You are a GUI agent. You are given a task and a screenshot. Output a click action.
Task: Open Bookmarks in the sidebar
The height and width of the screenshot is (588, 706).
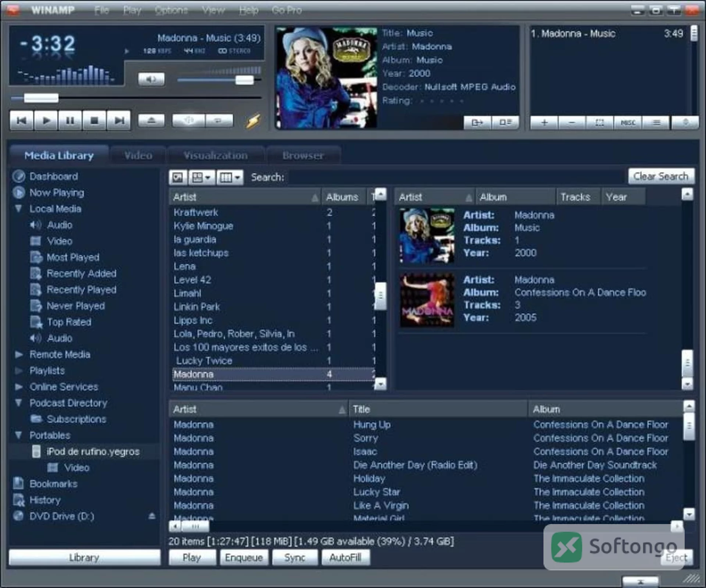pos(53,484)
